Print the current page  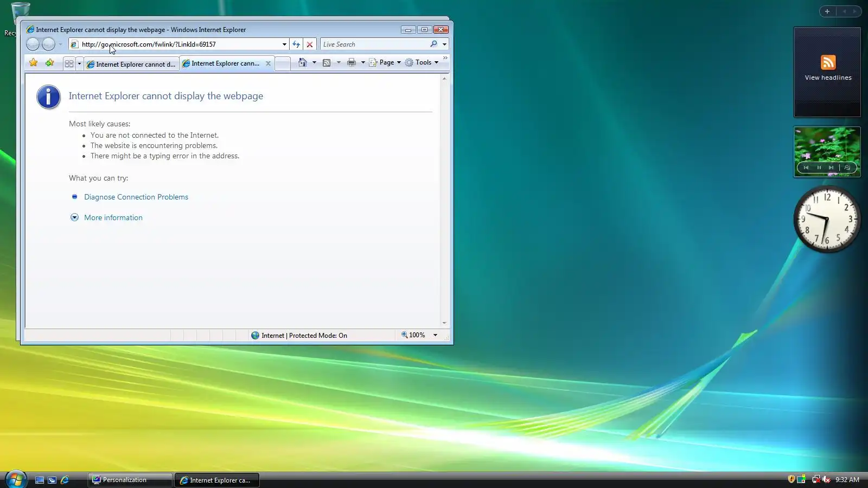(x=352, y=62)
